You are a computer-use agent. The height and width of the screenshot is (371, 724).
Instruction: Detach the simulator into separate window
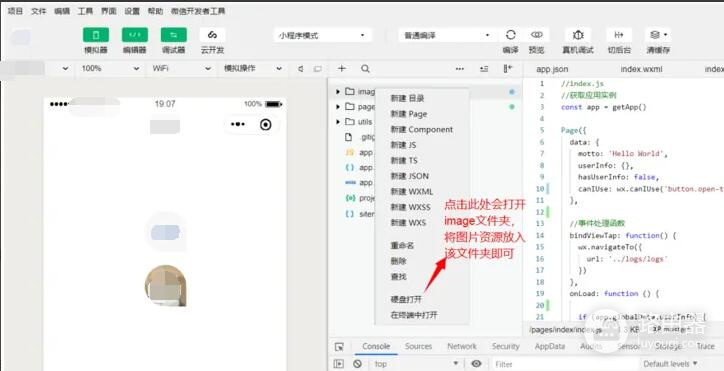tap(317, 69)
